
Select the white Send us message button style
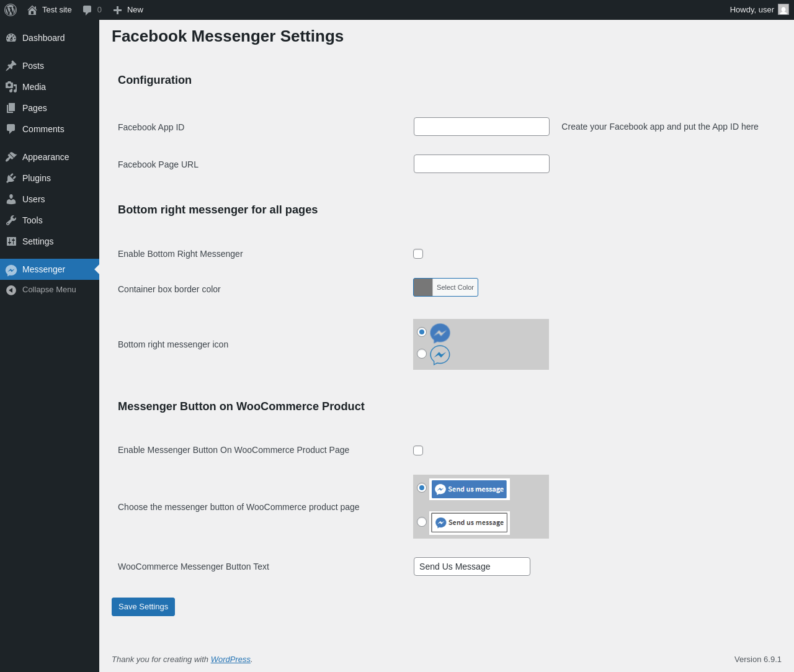point(422,522)
